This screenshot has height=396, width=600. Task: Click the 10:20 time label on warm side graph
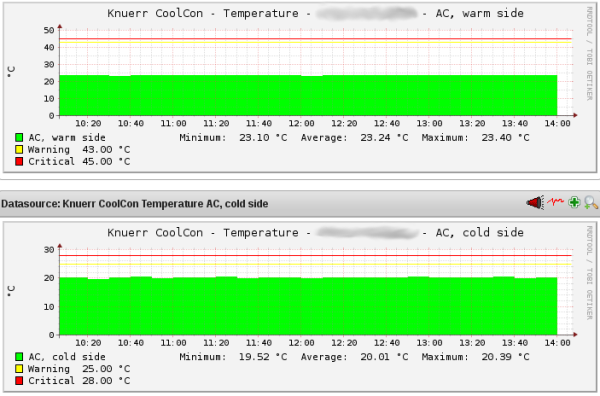[x=88, y=124]
